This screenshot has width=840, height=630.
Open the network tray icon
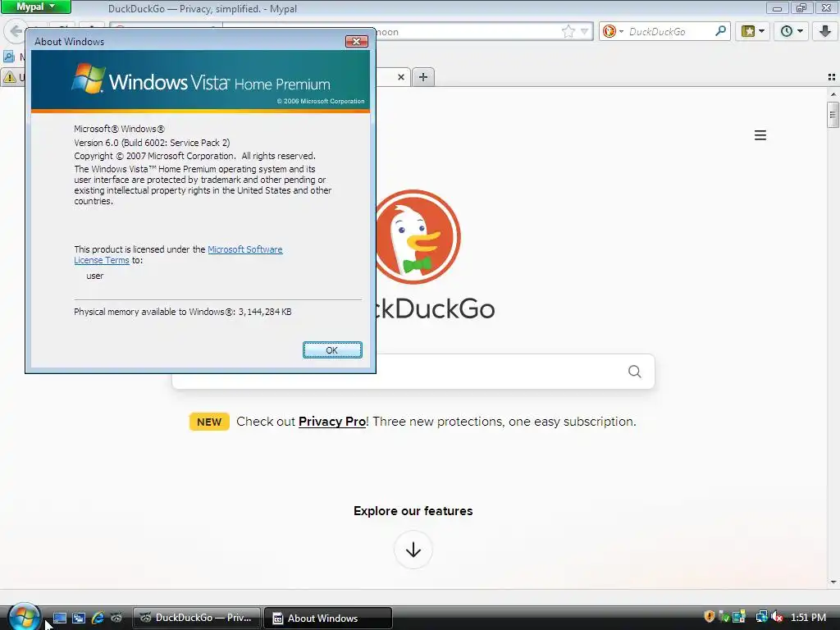(761, 617)
